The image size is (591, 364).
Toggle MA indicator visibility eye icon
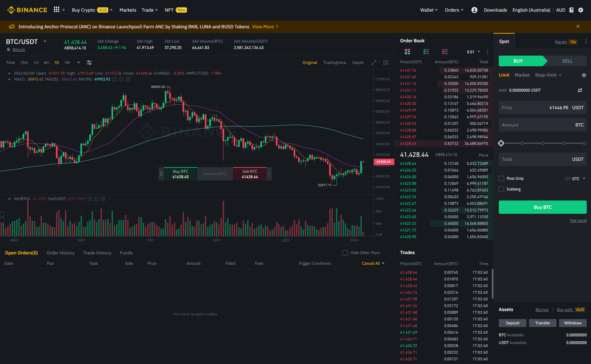(x=115, y=79)
